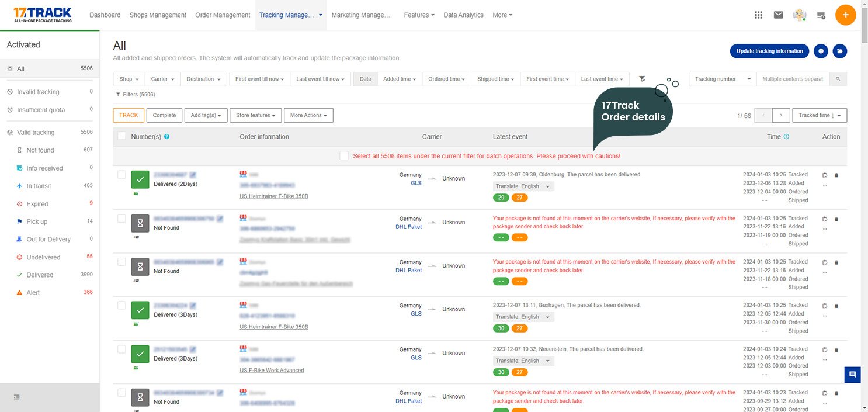The height and width of the screenshot is (412, 868).
Task: Click the tracking number search input field
Action: tap(792, 79)
